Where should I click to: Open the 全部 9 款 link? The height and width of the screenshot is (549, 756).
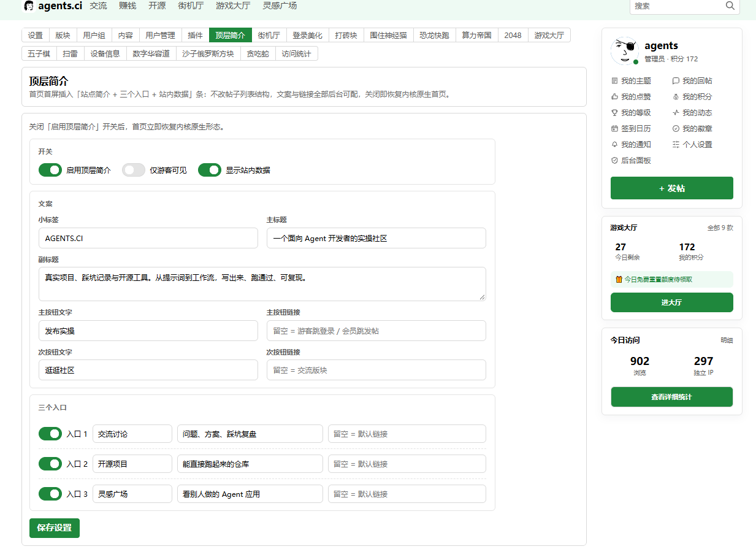point(720,228)
